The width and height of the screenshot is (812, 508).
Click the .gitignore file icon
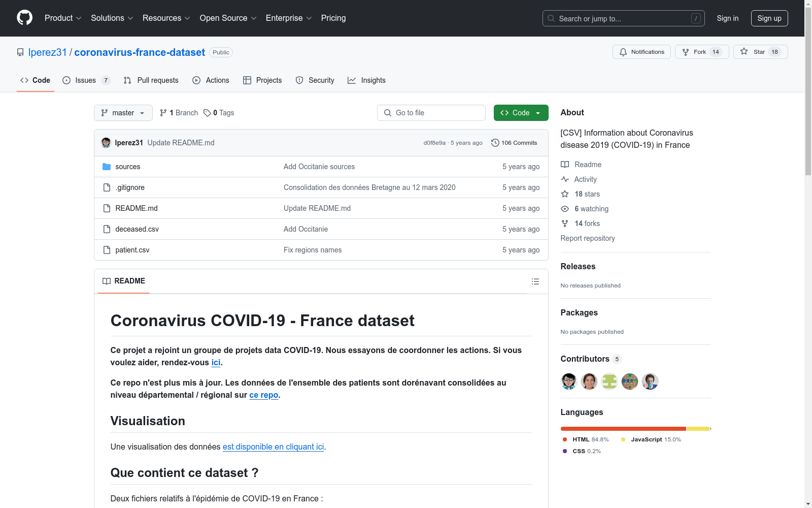click(107, 187)
